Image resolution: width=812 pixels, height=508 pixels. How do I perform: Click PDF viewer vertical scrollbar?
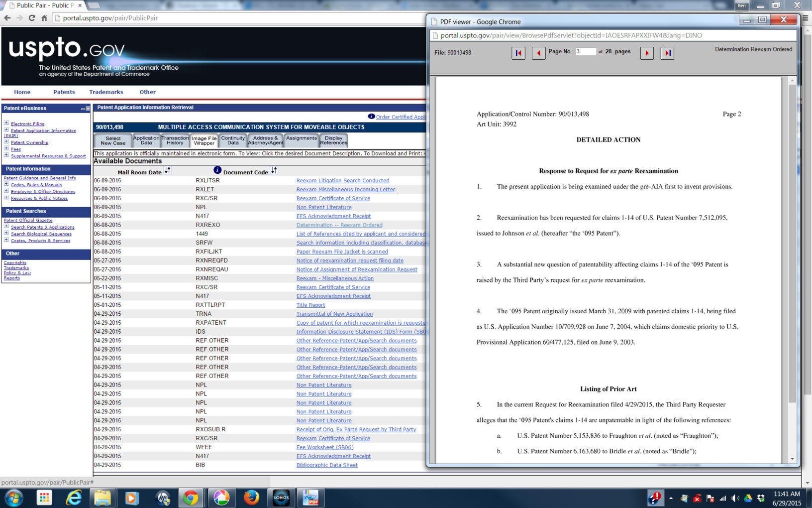792,244
